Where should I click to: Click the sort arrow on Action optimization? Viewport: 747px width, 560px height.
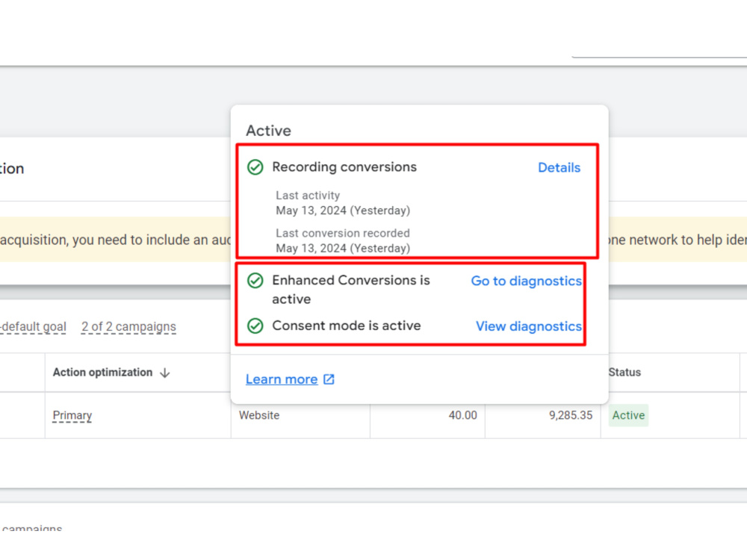(166, 372)
